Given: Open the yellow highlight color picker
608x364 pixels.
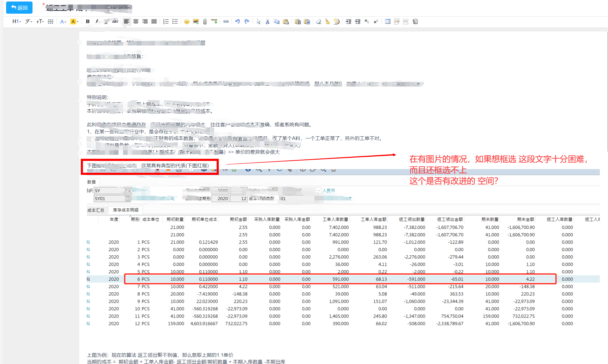Looking at the screenshot, I should [74, 22].
